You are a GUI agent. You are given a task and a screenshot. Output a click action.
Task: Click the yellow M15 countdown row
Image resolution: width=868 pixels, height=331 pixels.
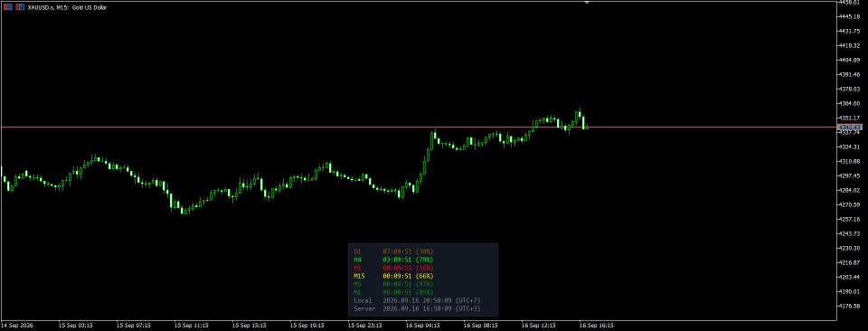coord(393,276)
